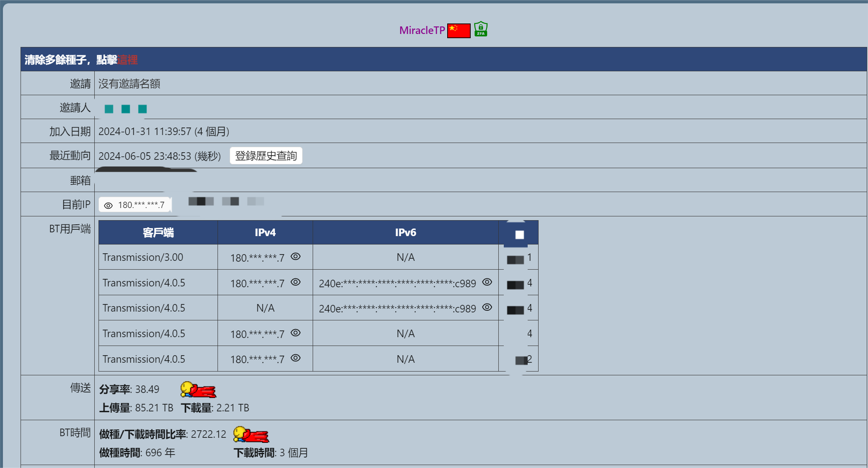Show IPv6 in Transmission/4.0.5 row with N/A IPv4
Viewport: 868px width, 468px height.
pos(487,307)
